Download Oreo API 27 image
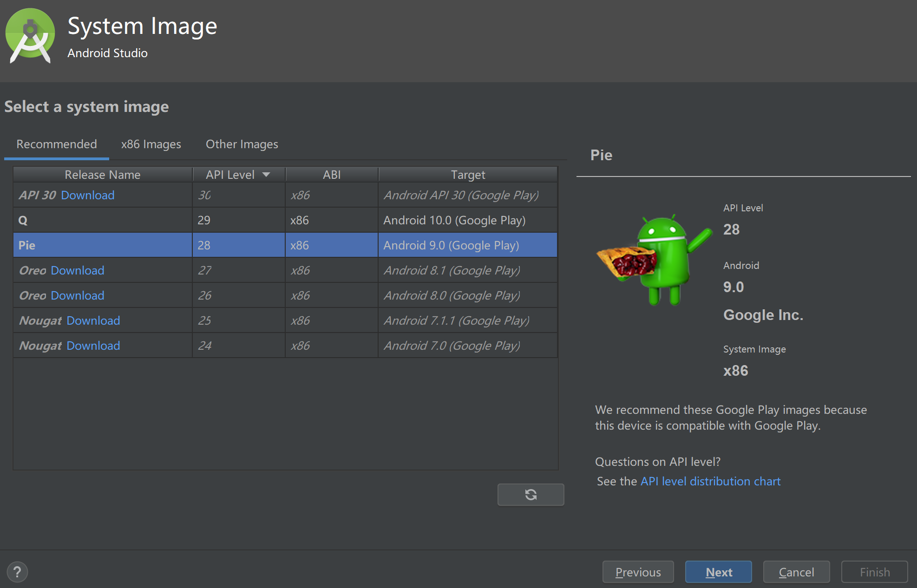 tap(77, 270)
